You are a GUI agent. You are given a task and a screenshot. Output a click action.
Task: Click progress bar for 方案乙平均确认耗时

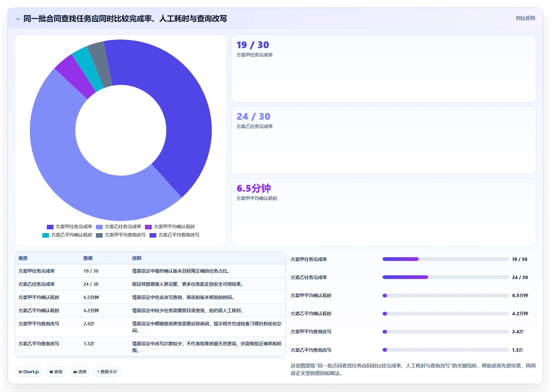pos(445,314)
